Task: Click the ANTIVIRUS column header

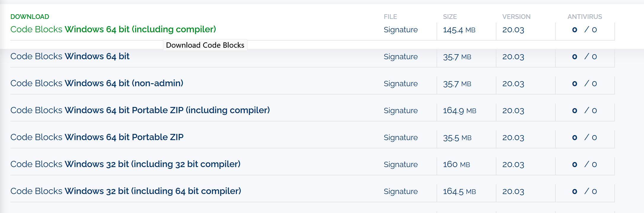Action: click(x=585, y=17)
